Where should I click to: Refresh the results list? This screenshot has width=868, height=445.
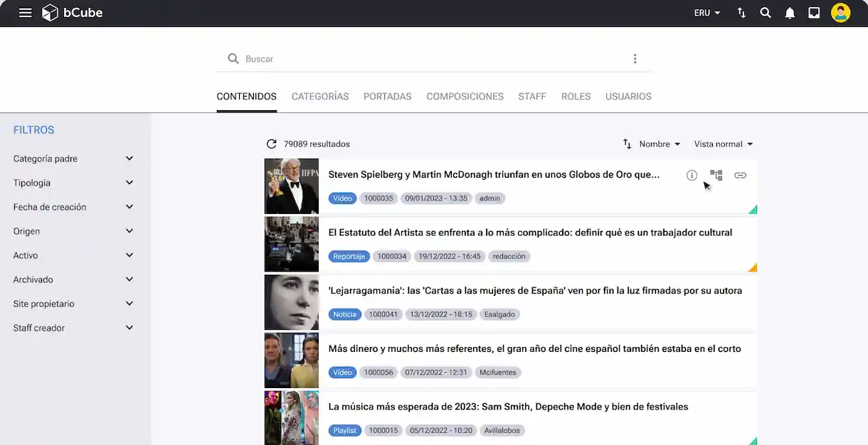point(271,143)
